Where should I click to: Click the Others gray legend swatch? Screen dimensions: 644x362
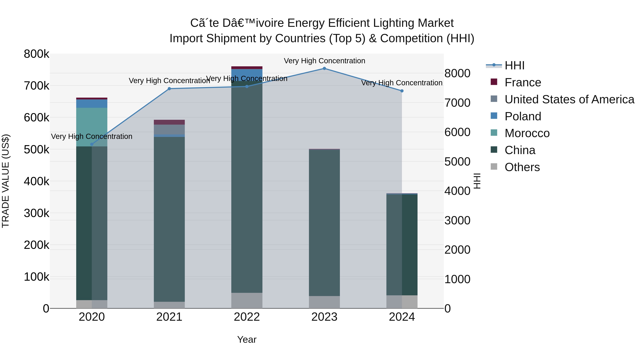pos(494,166)
